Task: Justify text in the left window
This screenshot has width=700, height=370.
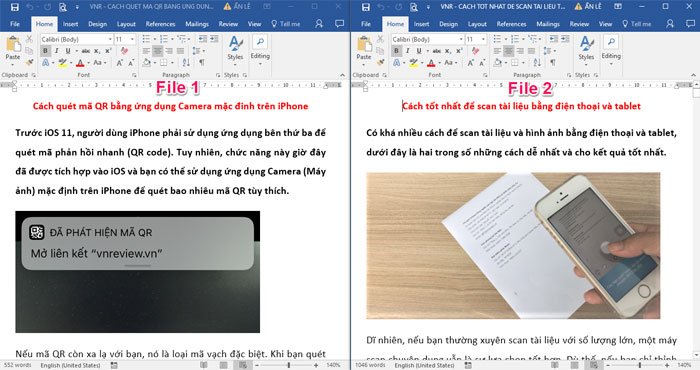Action: (180, 51)
